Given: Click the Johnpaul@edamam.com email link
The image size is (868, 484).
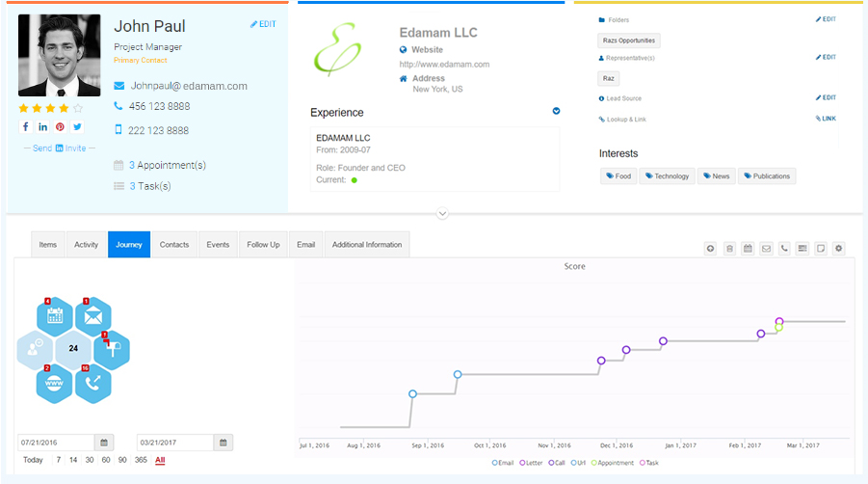Looking at the screenshot, I should point(189,86).
